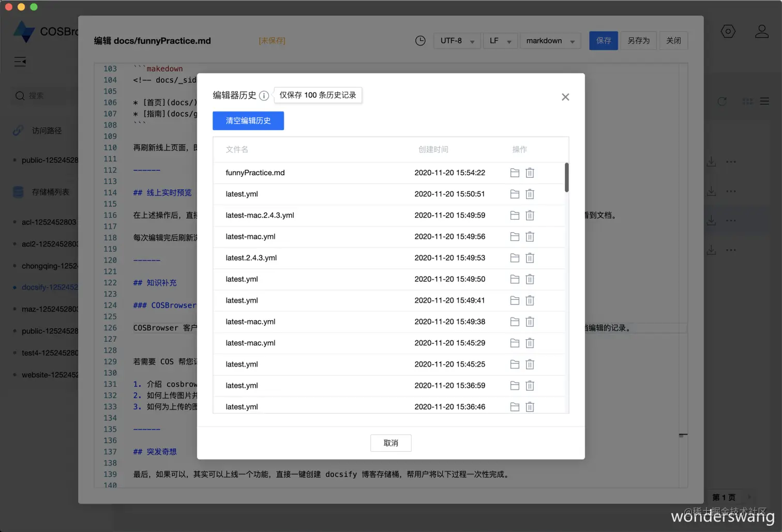Open the editor history clock icon

420,41
